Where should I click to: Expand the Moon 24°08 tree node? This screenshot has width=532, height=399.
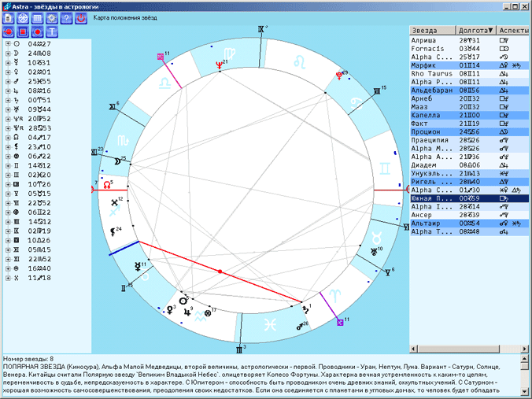click(x=8, y=53)
